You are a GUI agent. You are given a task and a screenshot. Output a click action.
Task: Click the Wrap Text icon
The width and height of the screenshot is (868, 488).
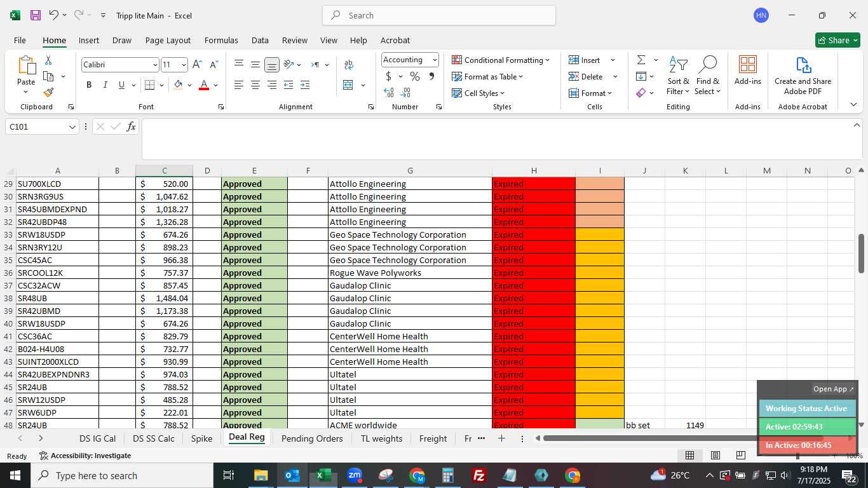pos(349,65)
